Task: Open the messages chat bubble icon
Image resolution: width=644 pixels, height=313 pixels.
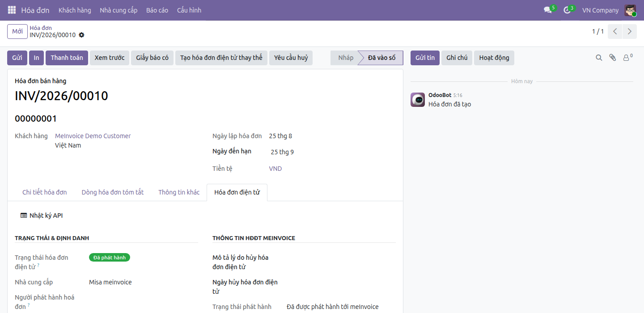Action: tap(548, 10)
